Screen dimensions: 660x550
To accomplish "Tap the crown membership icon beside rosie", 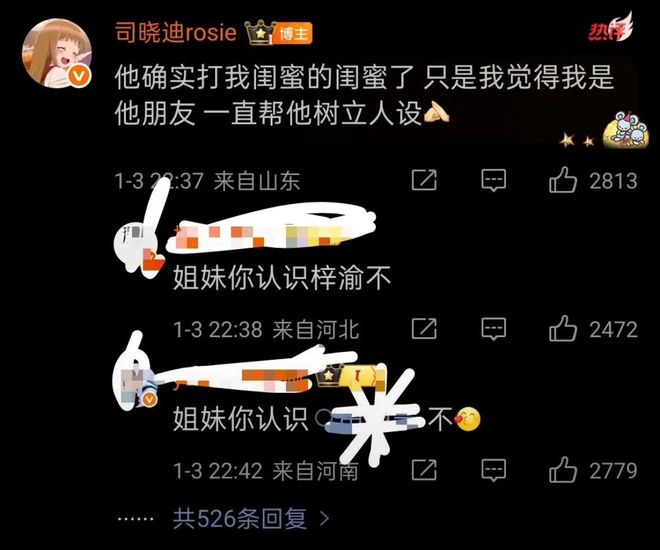I will pos(260,32).
